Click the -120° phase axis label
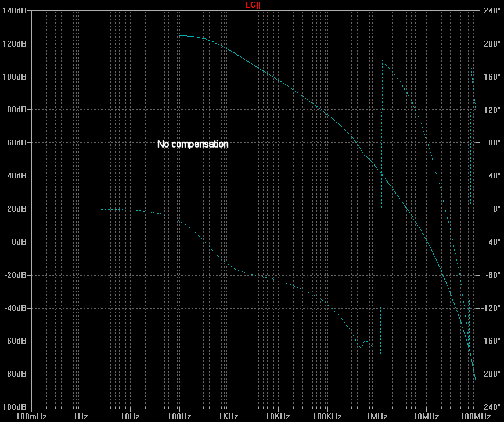 491,308
